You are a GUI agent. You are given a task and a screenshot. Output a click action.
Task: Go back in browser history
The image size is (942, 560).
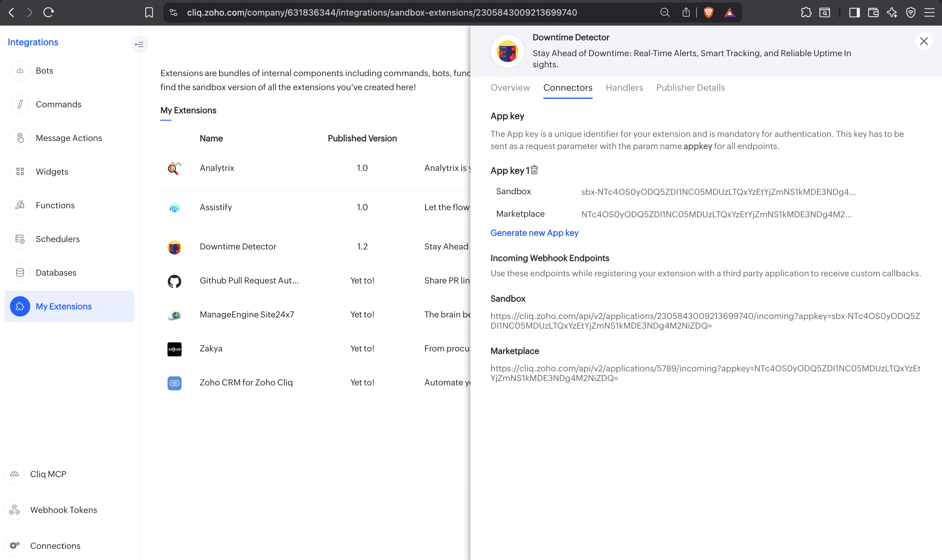point(12,12)
